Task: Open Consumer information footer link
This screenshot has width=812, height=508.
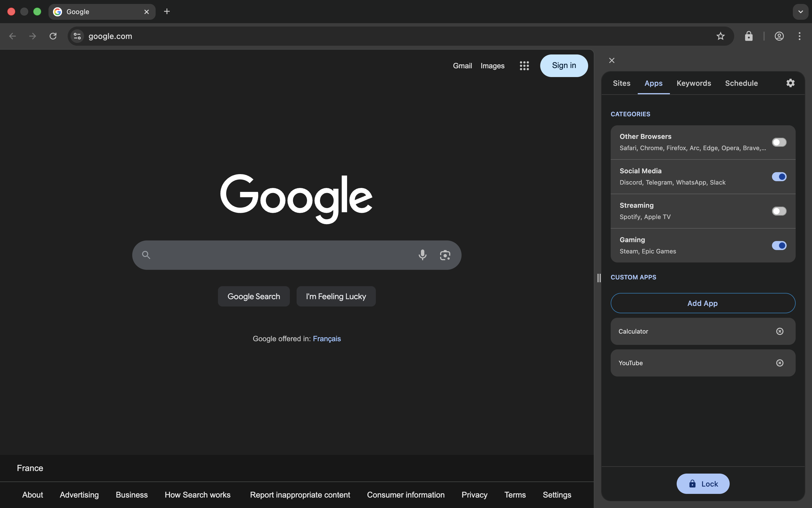Action: click(406, 495)
